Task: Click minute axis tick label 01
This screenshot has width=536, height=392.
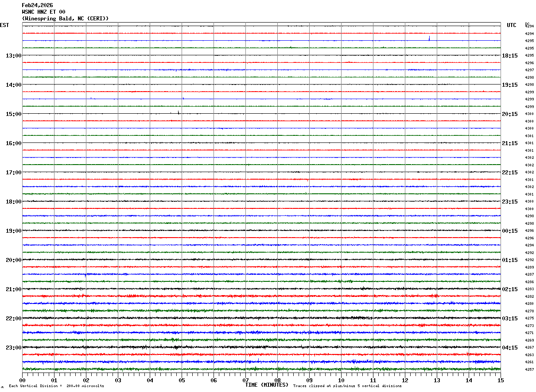Action: pyautogui.click(x=54, y=380)
